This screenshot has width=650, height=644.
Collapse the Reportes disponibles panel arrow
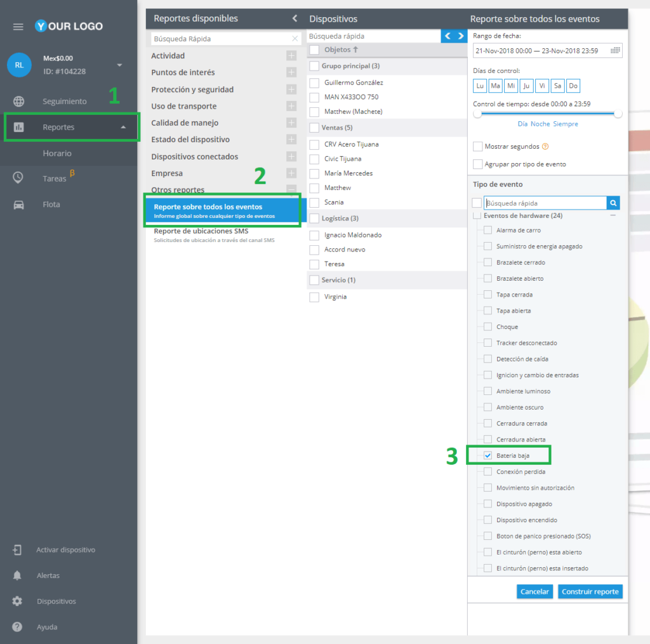(295, 18)
